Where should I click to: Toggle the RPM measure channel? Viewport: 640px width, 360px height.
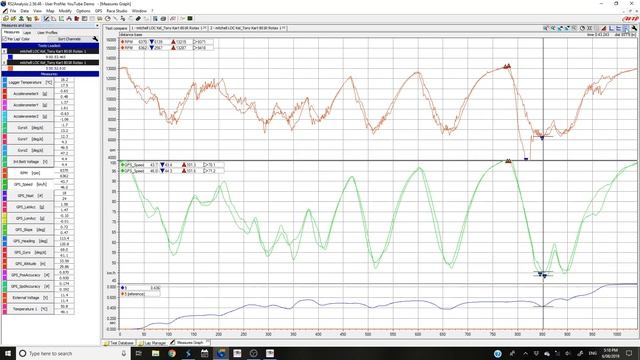pyautogui.click(x=30, y=173)
